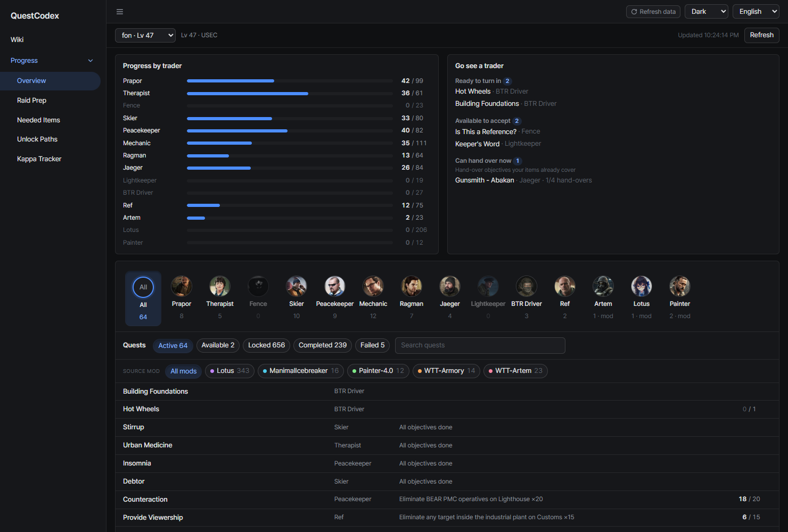Screen dimensions: 788x532
Task: Show Locked 656 quests tab
Action: (x=266, y=345)
